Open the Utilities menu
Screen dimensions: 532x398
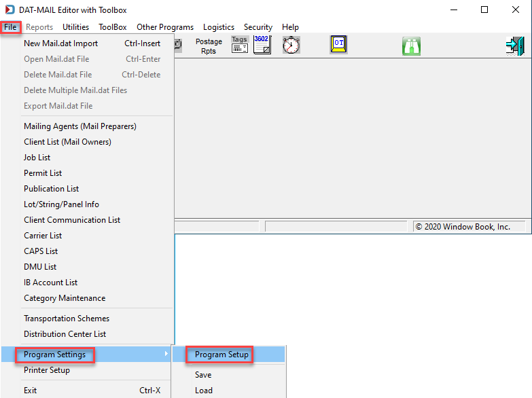pyautogui.click(x=75, y=27)
